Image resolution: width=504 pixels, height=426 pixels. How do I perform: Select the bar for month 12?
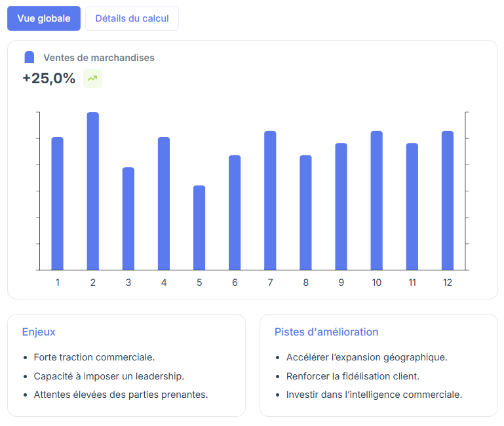pos(448,201)
